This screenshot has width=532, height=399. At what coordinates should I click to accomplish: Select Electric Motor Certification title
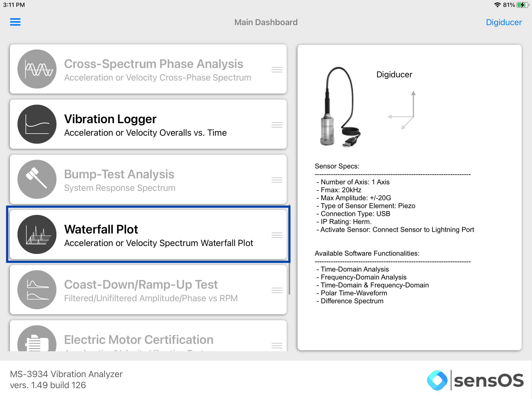139,340
